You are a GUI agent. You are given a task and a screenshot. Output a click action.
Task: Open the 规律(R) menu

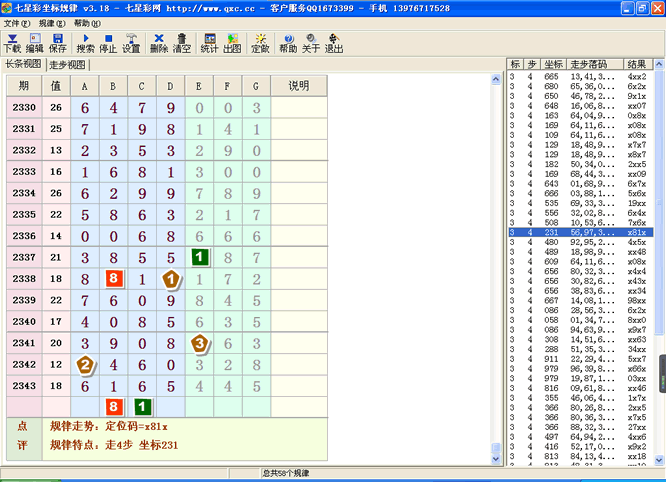(52, 23)
